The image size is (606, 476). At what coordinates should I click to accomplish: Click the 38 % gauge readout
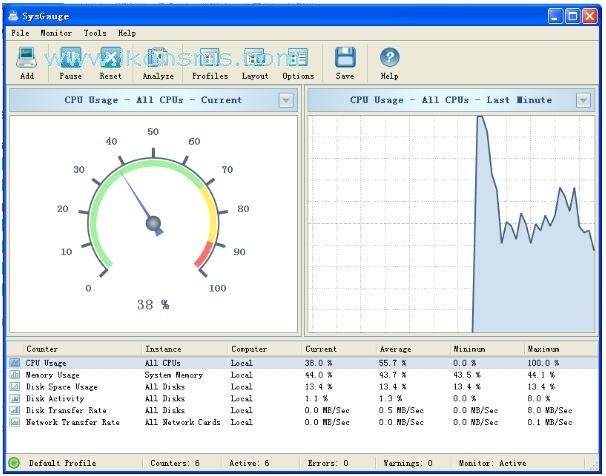(x=153, y=305)
